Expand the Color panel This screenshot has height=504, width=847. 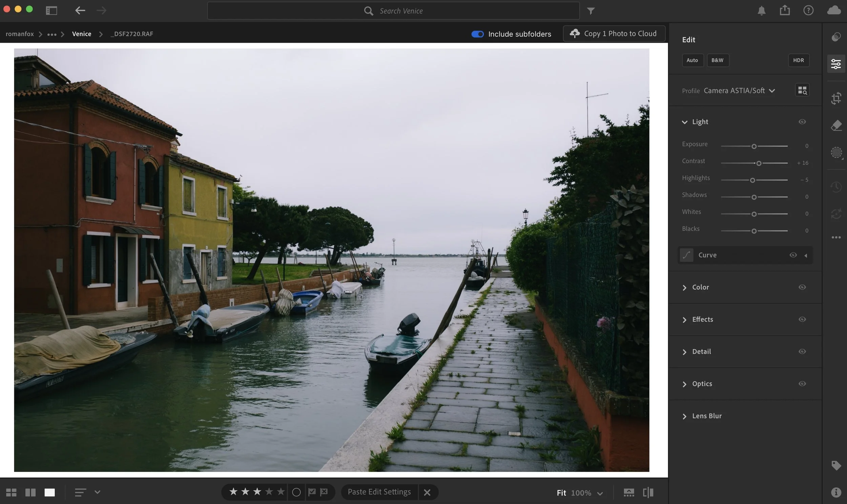coord(700,287)
